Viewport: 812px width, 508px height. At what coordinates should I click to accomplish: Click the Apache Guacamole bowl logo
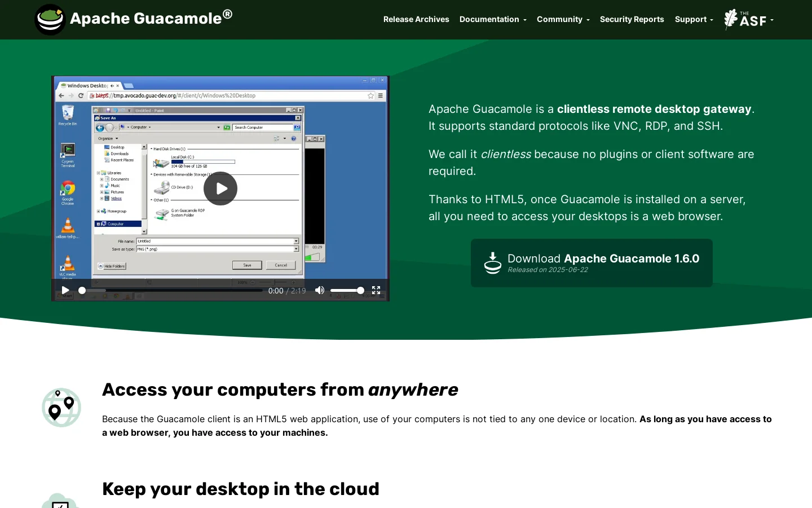[50, 20]
